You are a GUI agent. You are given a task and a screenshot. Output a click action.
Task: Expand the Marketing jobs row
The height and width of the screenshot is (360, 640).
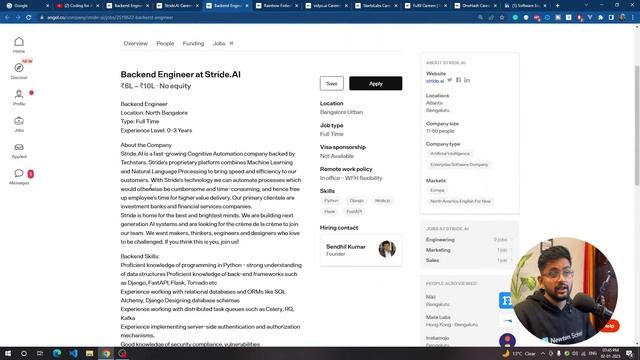[469, 250]
